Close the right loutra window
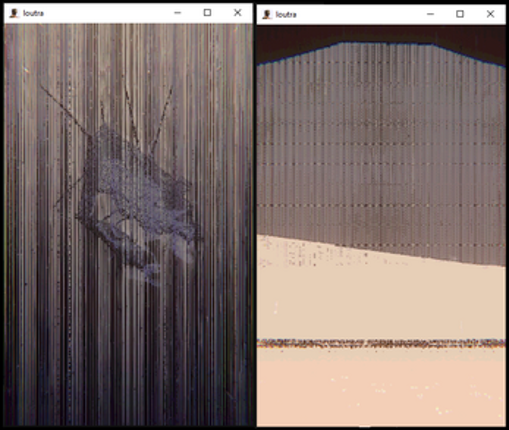509x430 pixels. tap(490, 14)
